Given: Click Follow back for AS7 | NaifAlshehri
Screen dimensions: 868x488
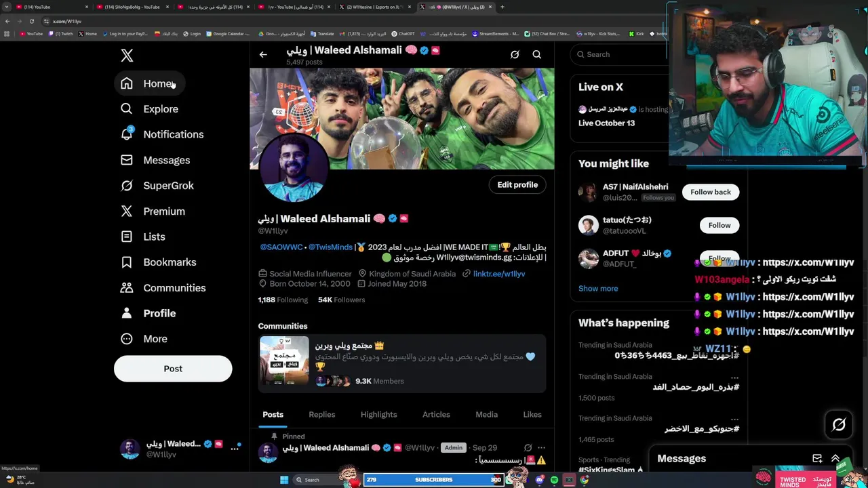Looking at the screenshot, I should point(711,192).
